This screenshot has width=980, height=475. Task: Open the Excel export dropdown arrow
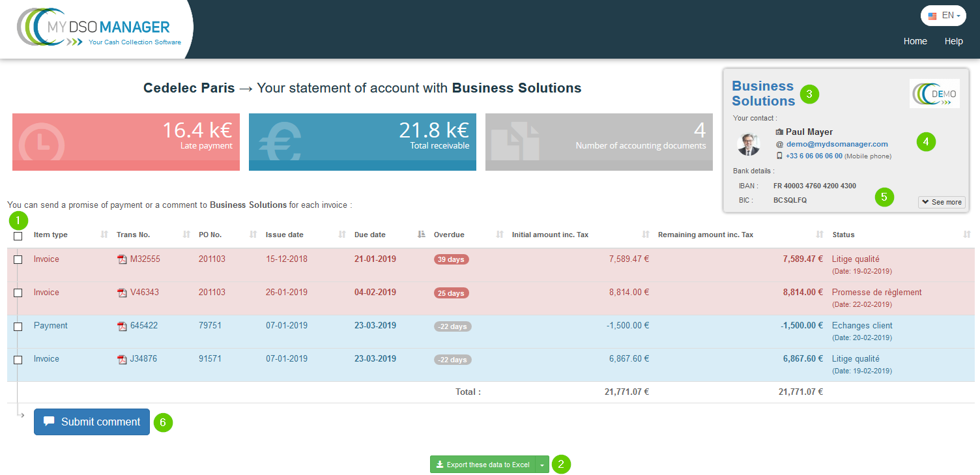coord(541,465)
